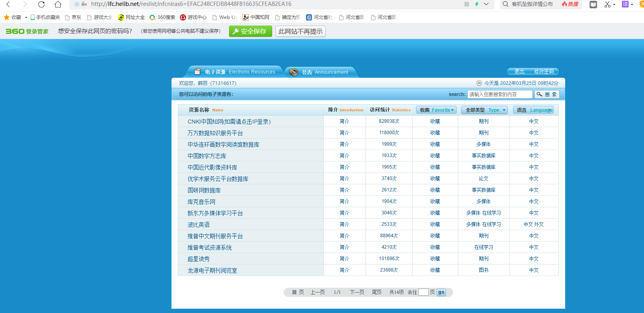Screen dimensions: 644x313
Task: Click the grid icon in address bar
Action: [467, 4]
